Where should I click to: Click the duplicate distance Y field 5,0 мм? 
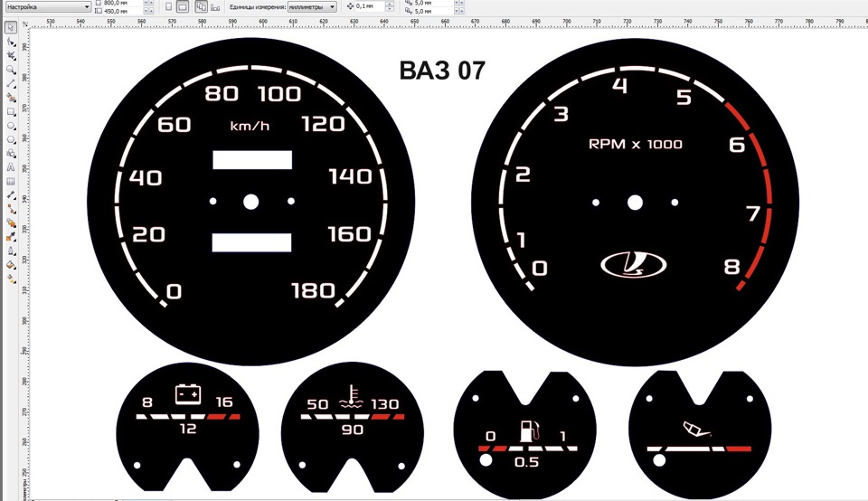pos(433,11)
